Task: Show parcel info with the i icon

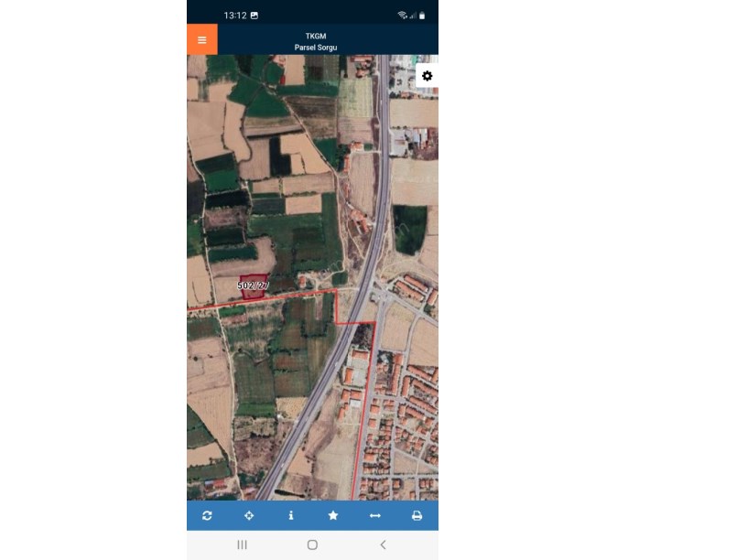Action: point(291,515)
